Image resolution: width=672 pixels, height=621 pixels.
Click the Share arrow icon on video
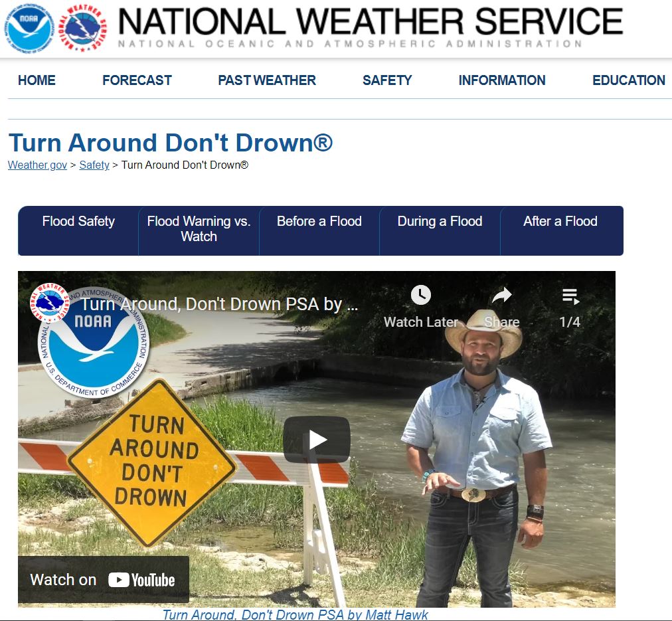tap(502, 295)
